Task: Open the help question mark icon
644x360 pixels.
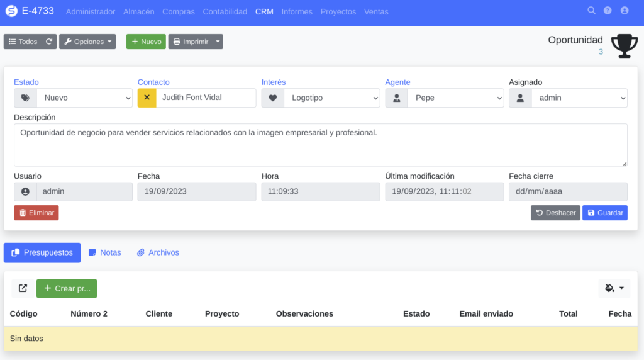Action: point(608,11)
